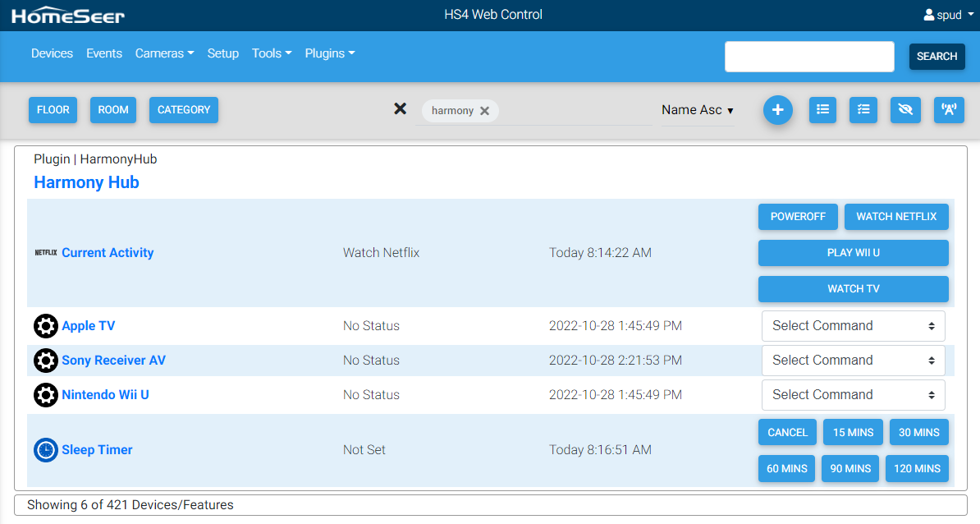Open the Cameras menu
Screen dimensions: 980x524
[x=164, y=53]
